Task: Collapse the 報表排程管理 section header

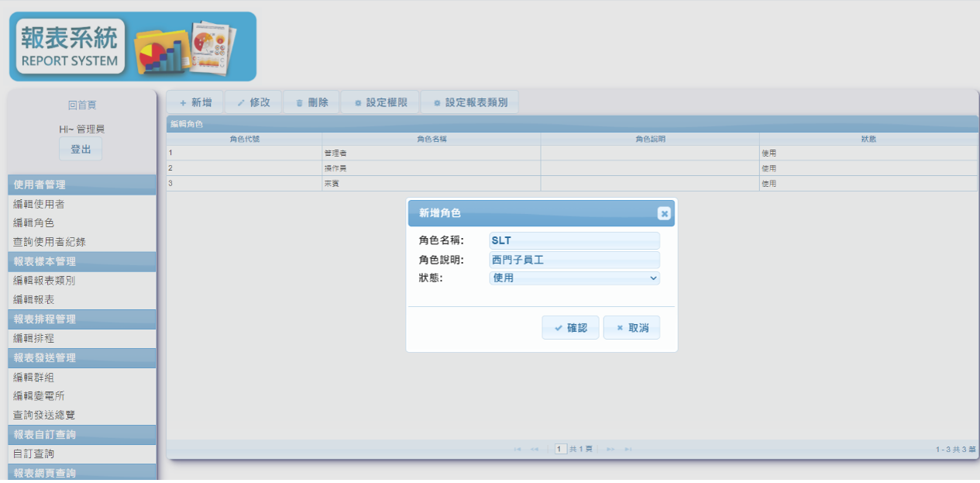Action: (81, 319)
